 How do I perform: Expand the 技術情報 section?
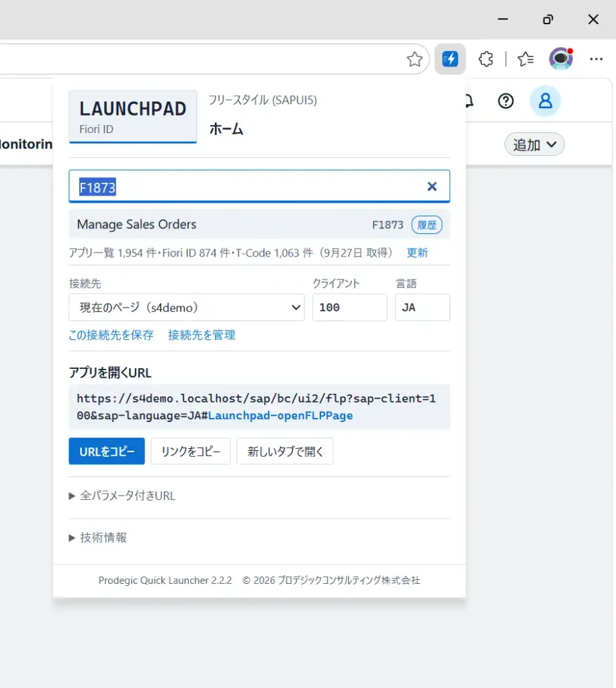98,537
